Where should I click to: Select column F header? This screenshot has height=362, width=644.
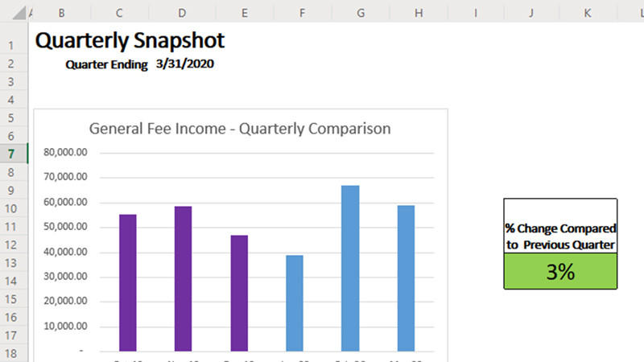click(303, 13)
